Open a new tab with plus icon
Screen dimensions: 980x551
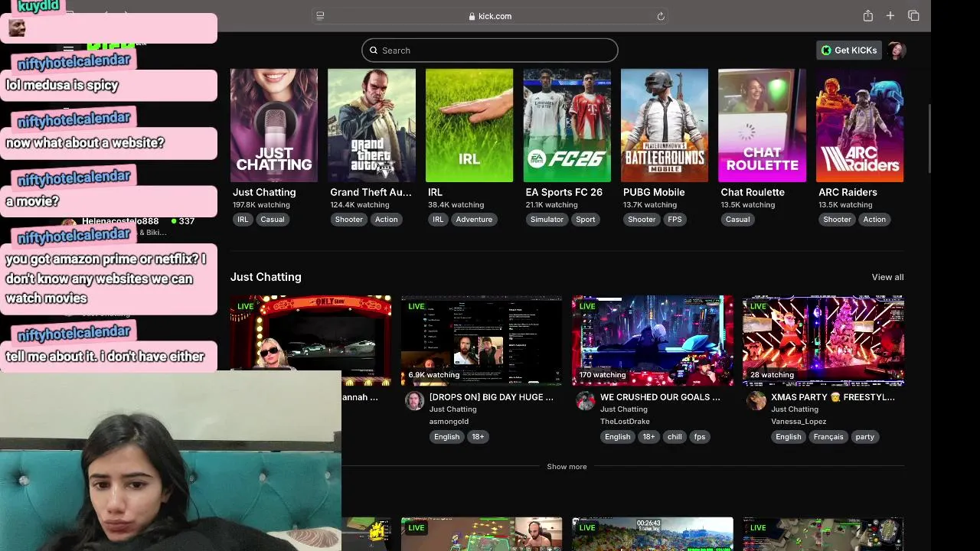coord(890,16)
